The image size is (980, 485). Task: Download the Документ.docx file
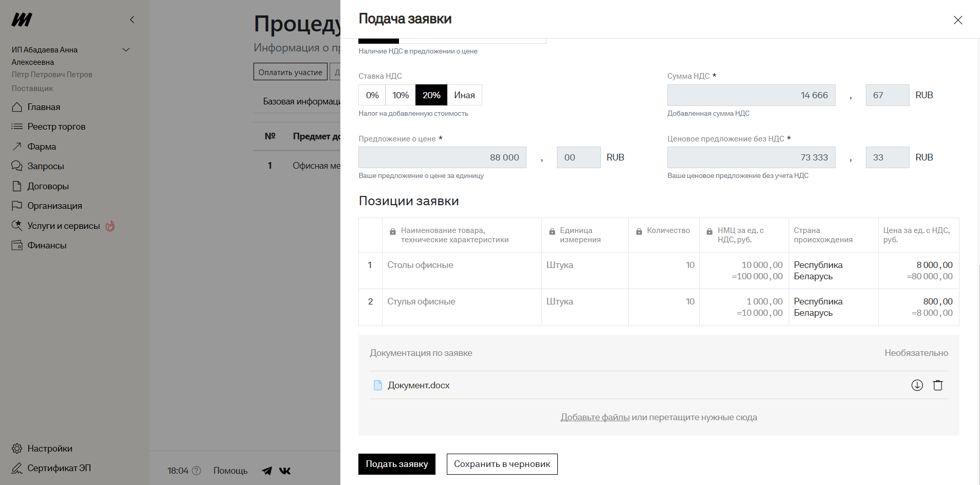coord(917,385)
